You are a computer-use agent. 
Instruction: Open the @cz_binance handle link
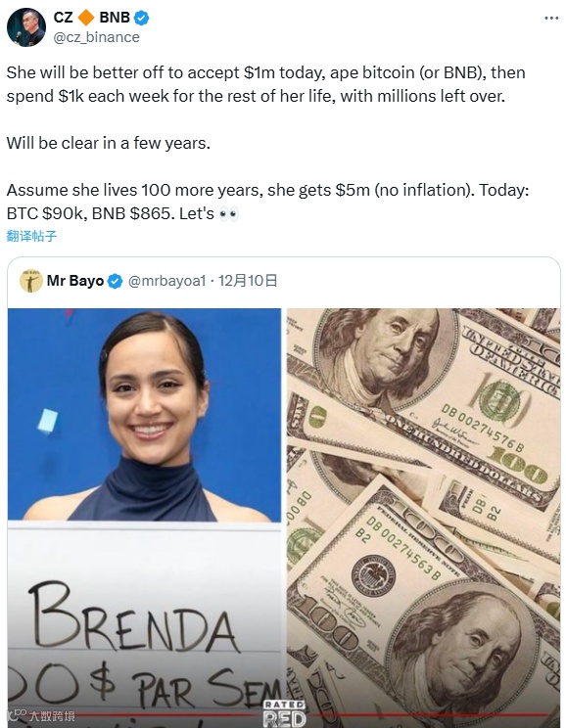[x=97, y=37]
